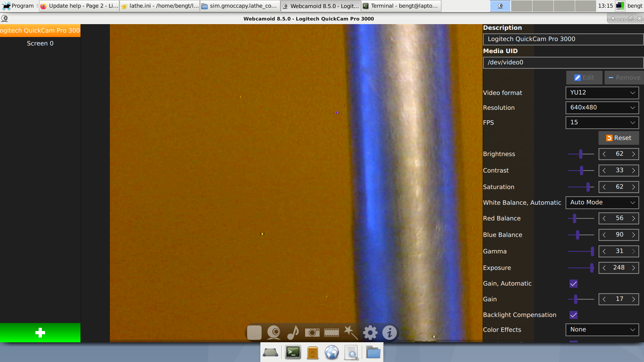Decrease Saturation with left arrow
Image resolution: width=644 pixels, height=362 pixels.
click(x=604, y=187)
